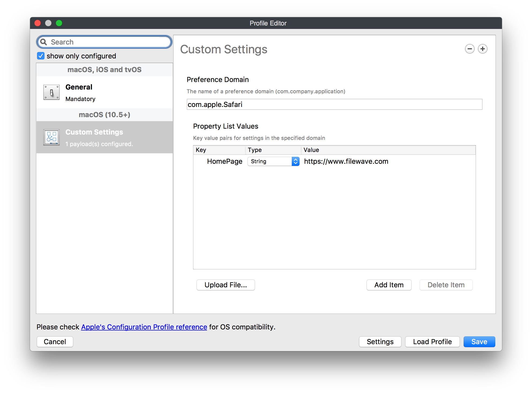Click the Save button
532x394 pixels.
[479, 342]
